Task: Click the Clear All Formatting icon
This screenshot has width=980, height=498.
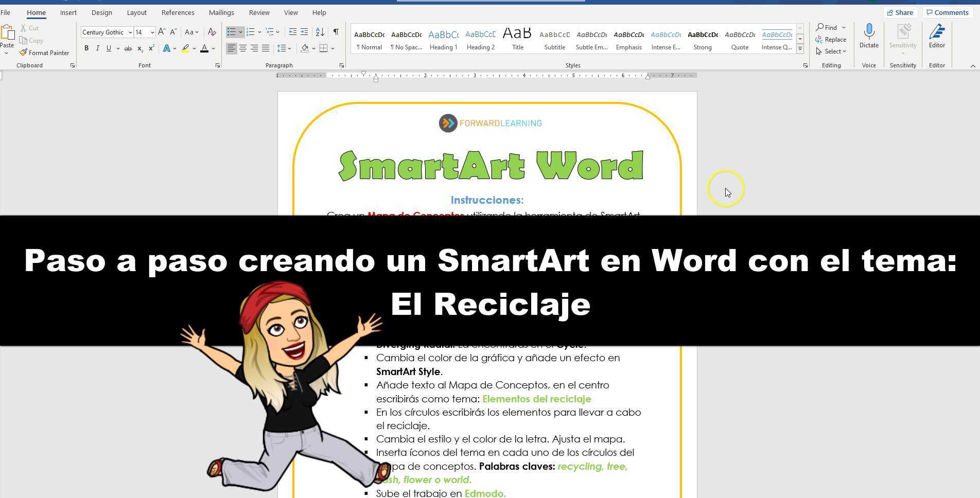Action: [212, 32]
